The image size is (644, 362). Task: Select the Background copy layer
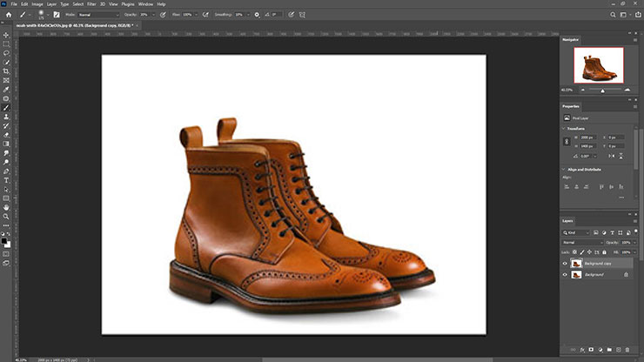[598, 263]
